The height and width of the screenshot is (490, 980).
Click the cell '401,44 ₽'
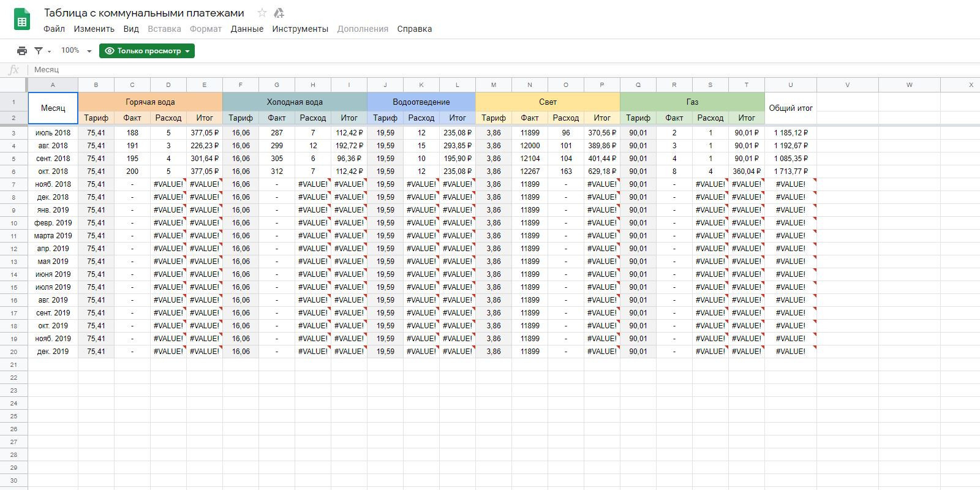602,159
